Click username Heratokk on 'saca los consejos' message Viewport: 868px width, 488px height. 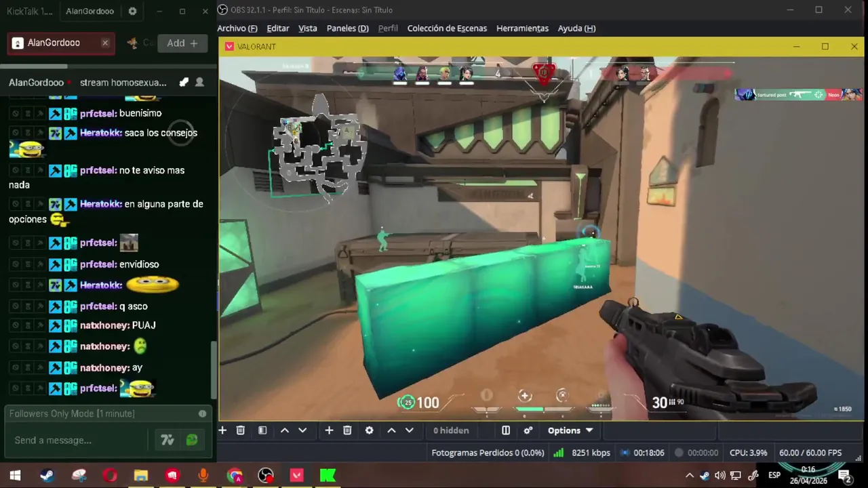(101, 133)
